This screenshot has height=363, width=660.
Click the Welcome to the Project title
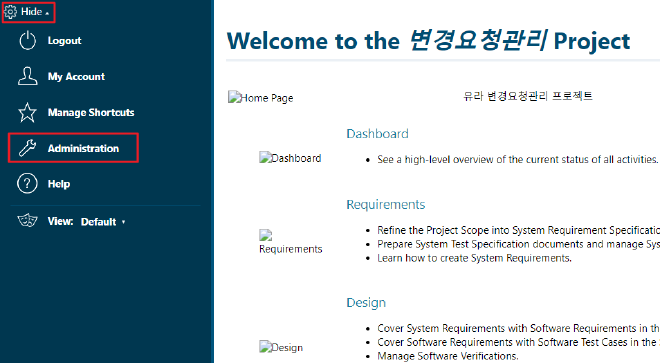[428, 41]
